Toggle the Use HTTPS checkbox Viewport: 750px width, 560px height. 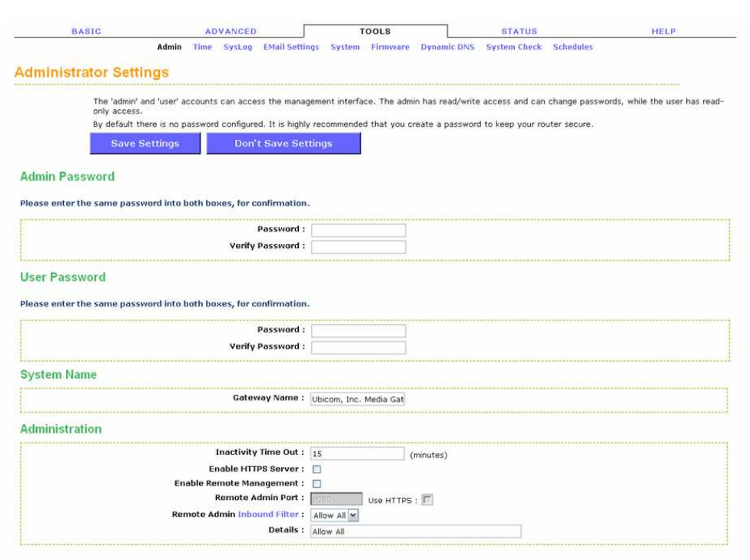[427, 500]
